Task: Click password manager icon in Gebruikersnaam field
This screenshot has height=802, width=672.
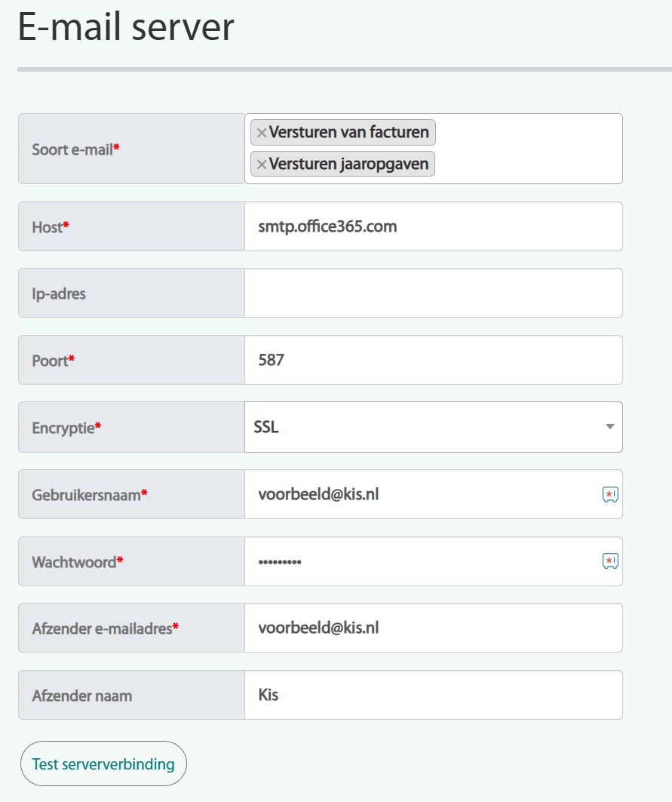Action: point(610,494)
